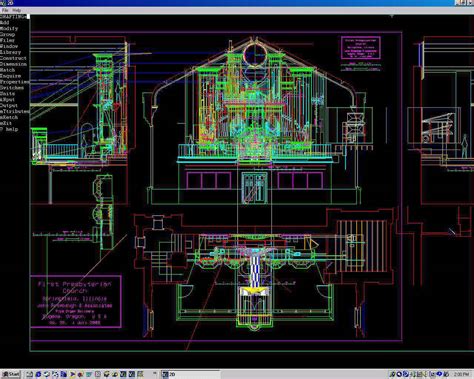Open the Help menu in the menu bar
This screenshot has height=379, width=474.
(x=16, y=10)
